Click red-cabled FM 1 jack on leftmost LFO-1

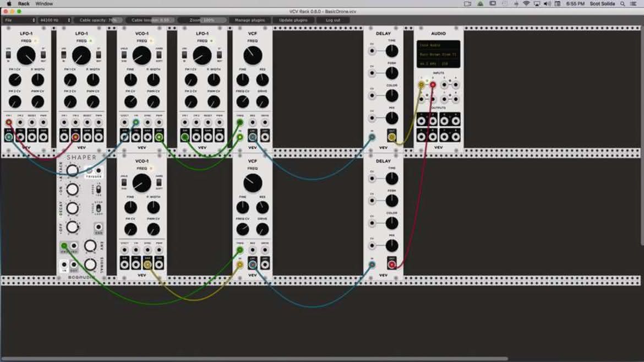[x=9, y=122]
